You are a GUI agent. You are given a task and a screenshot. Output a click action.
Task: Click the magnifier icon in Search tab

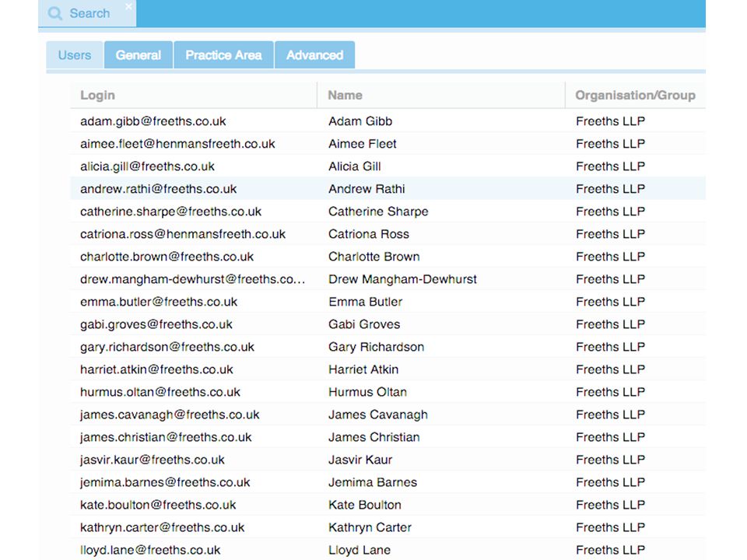point(55,13)
